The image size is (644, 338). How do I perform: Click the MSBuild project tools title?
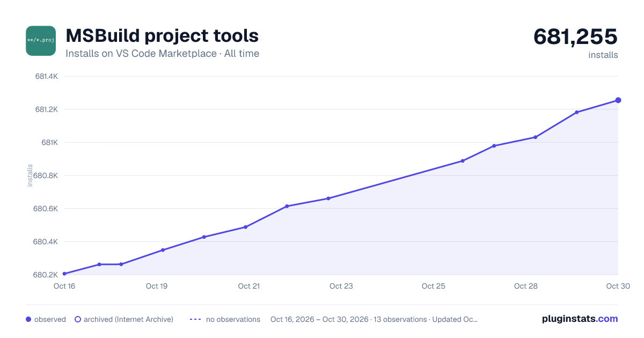click(x=162, y=35)
